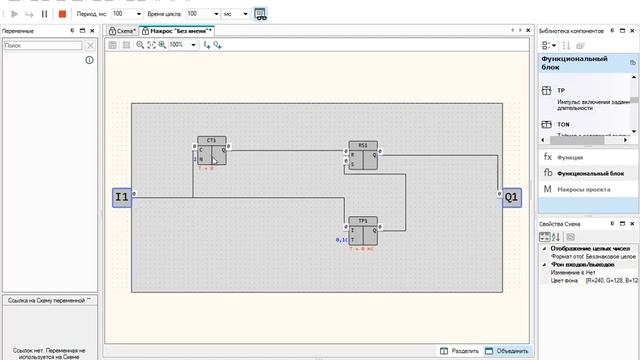Click the Поиск search field
The width and height of the screenshot is (640, 360).
[x=43, y=46]
